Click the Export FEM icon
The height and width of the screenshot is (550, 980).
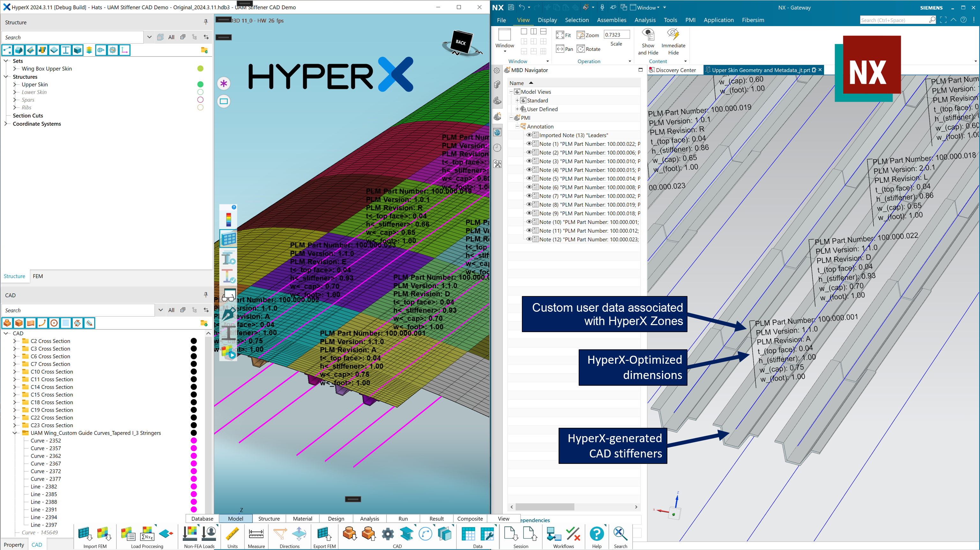pos(324,533)
